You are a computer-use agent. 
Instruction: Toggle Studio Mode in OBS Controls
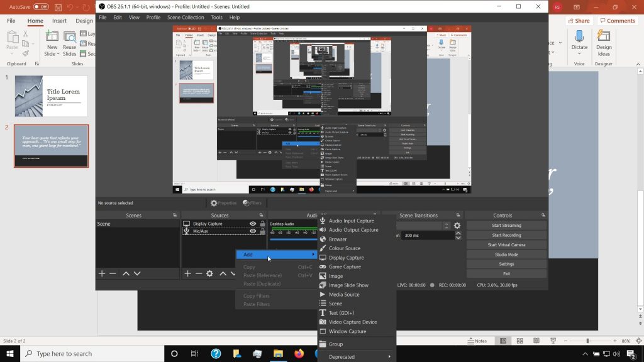(506, 255)
